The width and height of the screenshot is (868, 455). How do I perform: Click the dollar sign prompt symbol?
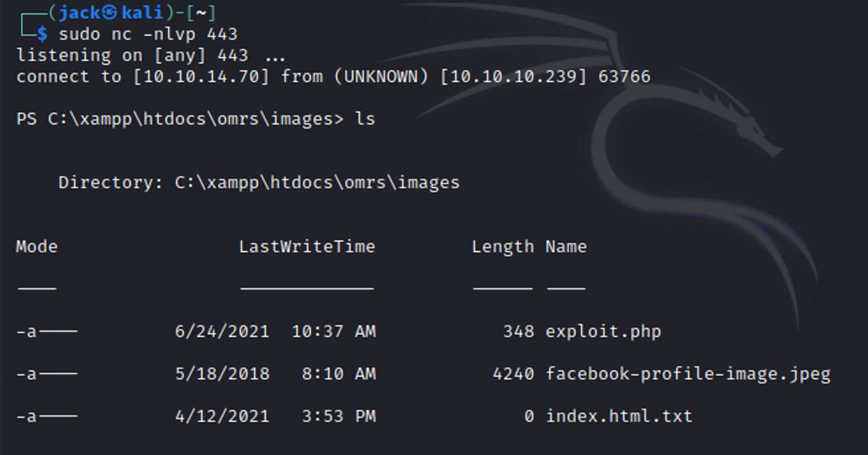pos(42,34)
